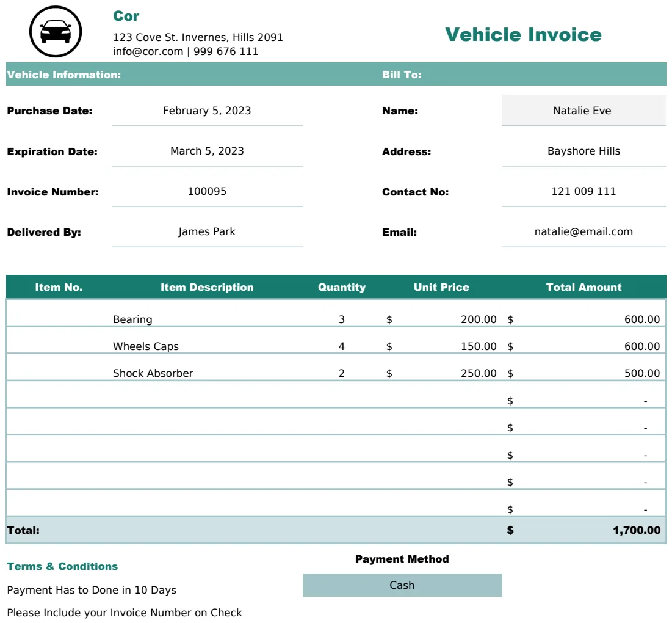Click the Wheels Caps total amount 600.00
Viewport: 672px width, 623px height.
coord(642,346)
